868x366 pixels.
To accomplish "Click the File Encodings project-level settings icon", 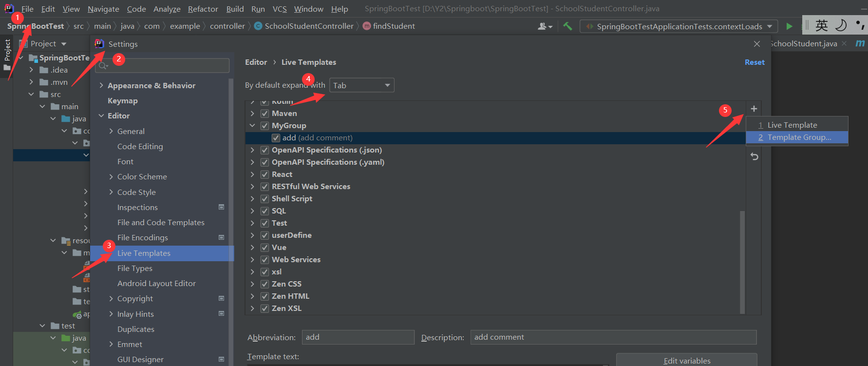I will coord(221,237).
